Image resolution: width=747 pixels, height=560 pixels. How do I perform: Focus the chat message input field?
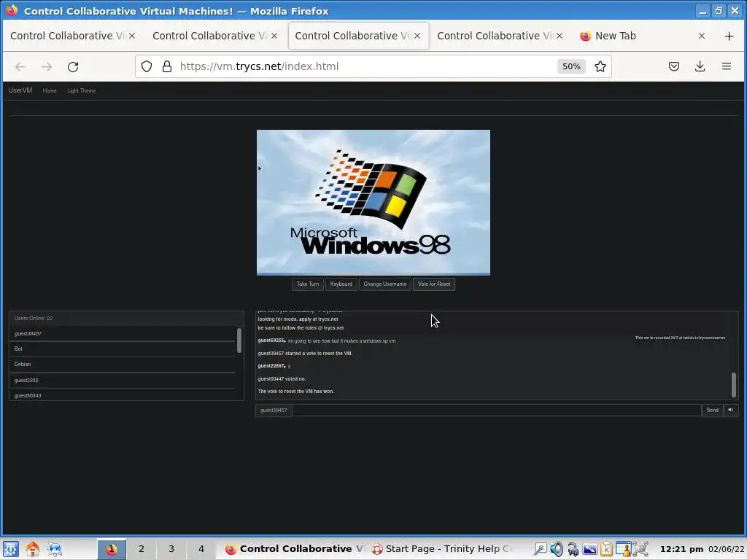pos(496,410)
